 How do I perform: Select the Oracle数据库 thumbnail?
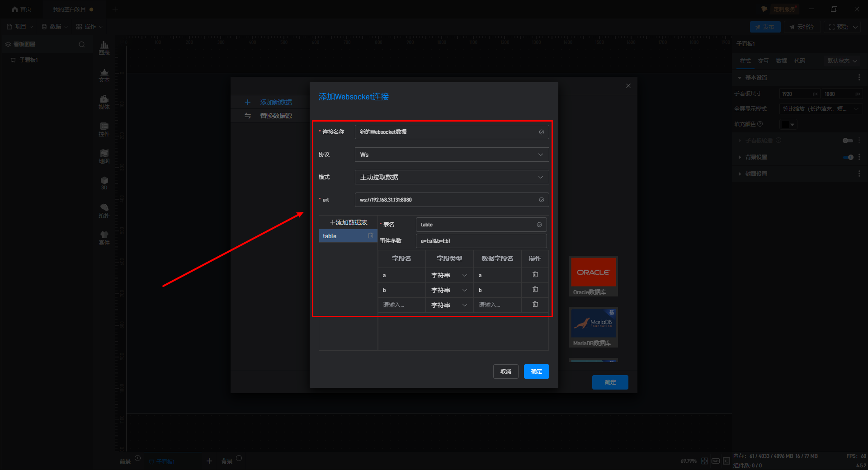click(593, 276)
